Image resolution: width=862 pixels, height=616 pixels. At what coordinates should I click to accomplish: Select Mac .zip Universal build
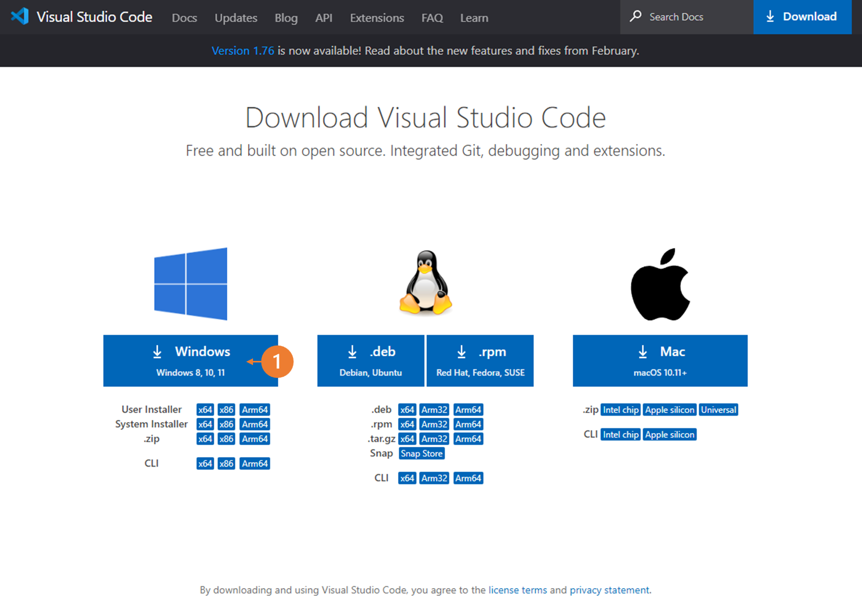719,410
